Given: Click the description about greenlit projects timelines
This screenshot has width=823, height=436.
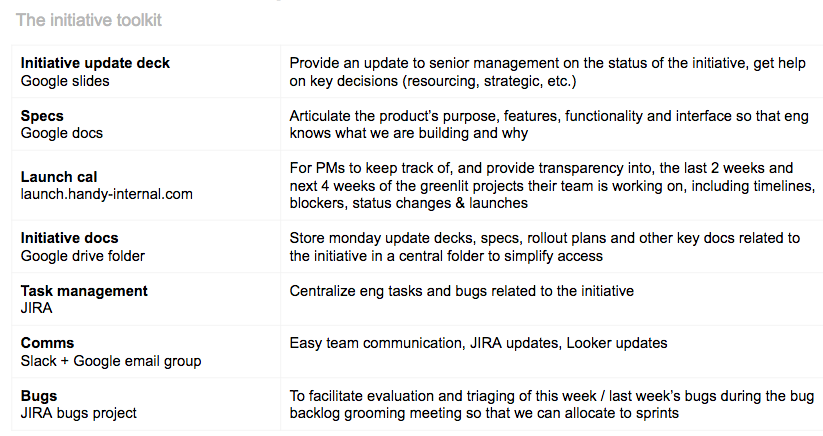Looking at the screenshot, I should pos(552,186).
